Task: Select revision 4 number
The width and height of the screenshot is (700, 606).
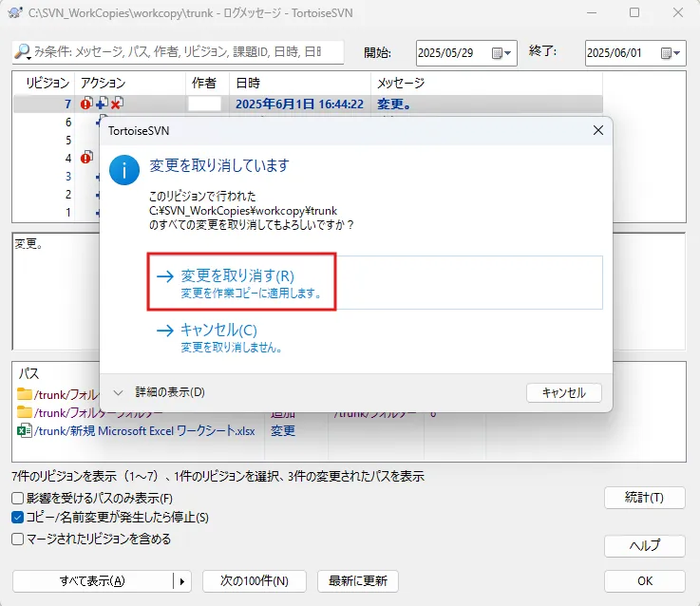Action: coord(68,158)
